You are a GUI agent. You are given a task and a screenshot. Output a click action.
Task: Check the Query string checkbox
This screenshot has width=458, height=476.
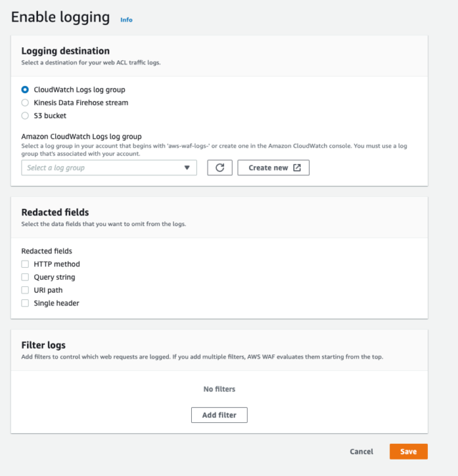[x=25, y=277]
